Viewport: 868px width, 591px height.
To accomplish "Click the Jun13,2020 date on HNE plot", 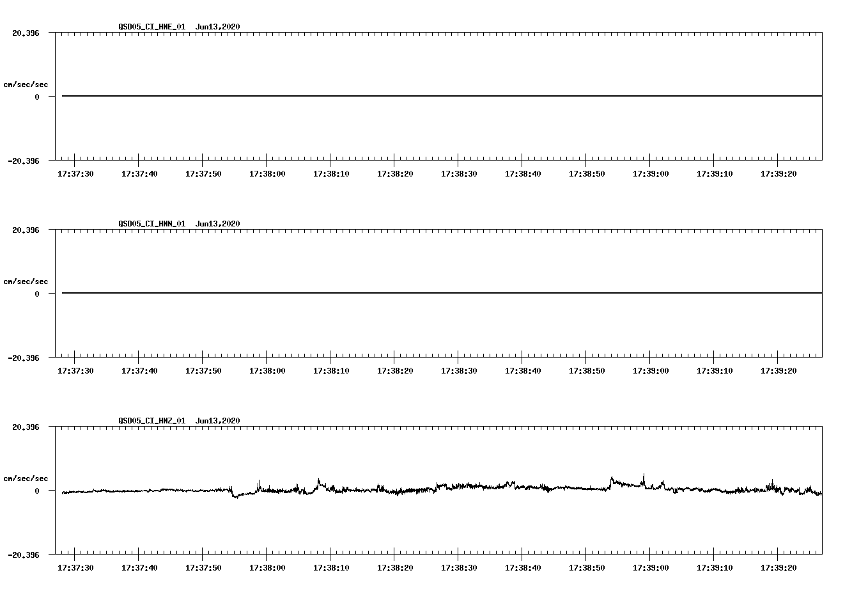I will pyautogui.click(x=218, y=27).
